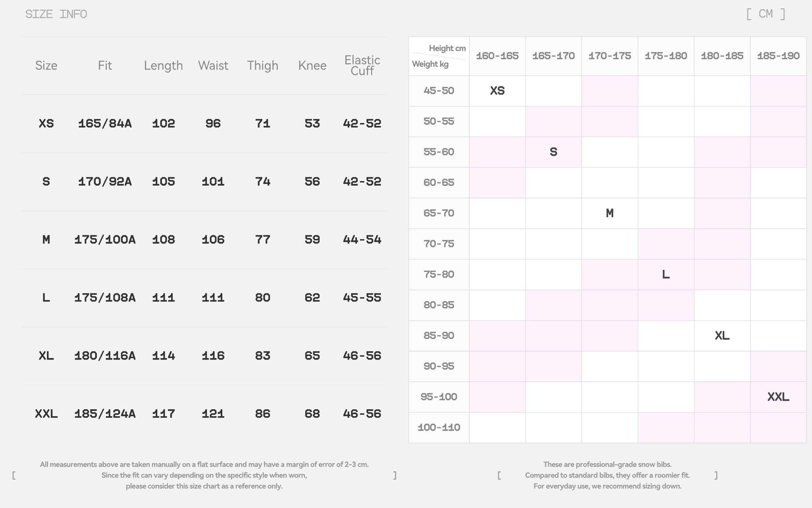Screen dimensions: 812x508
Task: Click the Waist column heading
Action: (213, 65)
